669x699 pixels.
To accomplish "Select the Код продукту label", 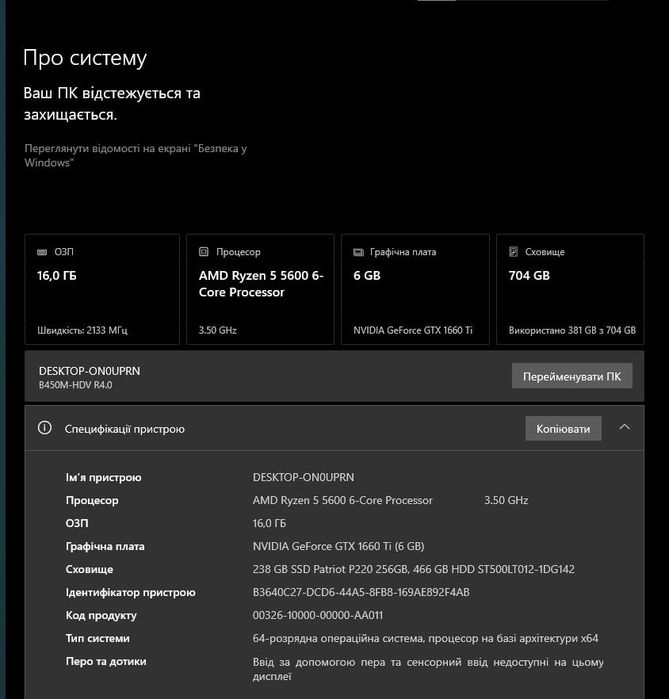I will (101, 616).
